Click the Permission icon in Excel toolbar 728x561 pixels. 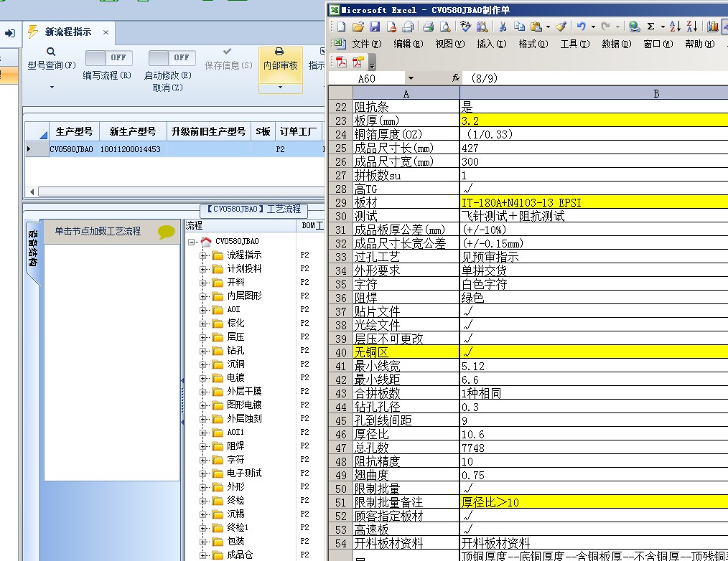391,27
